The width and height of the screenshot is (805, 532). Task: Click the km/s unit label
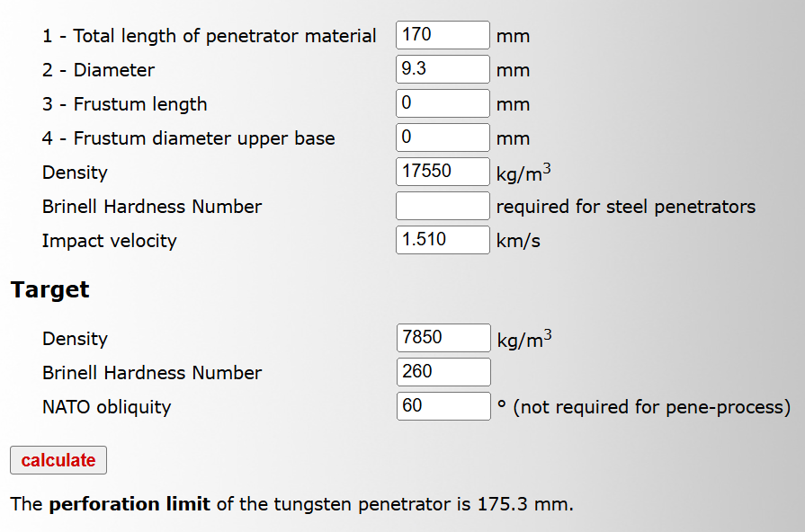coord(518,241)
